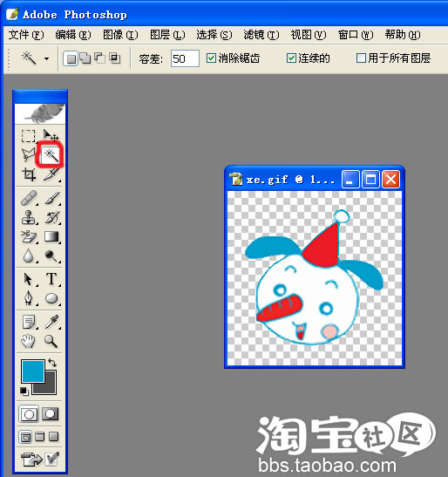This screenshot has height=477, width=448.
Task: Select the Gradient tool
Action: click(x=51, y=236)
